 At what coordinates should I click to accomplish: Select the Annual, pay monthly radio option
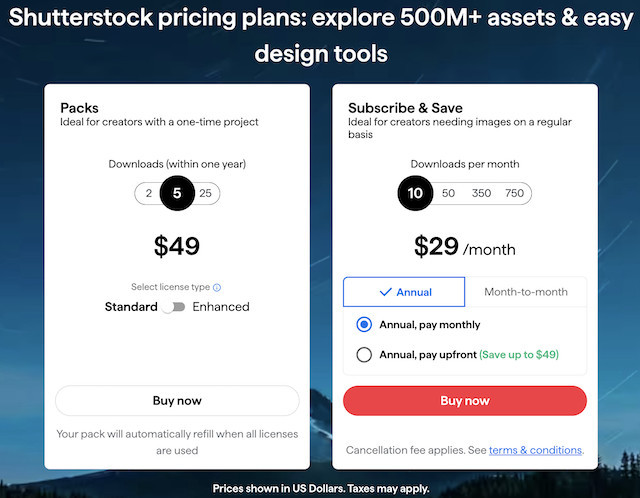[x=364, y=325]
